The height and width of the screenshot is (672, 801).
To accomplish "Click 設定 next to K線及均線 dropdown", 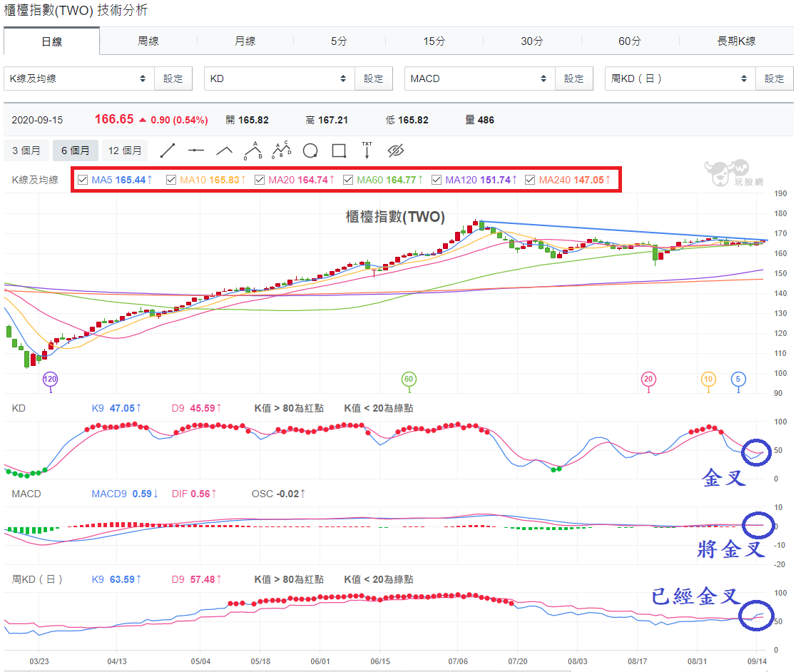I will pos(173,78).
